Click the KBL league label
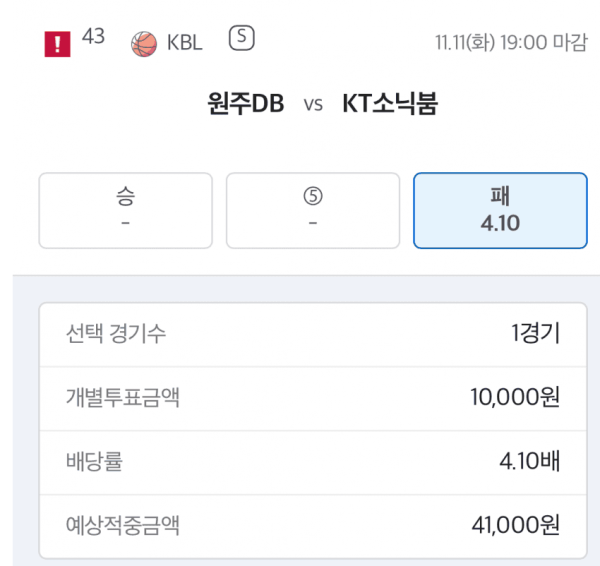Viewport: 600px width, 566px height. tap(185, 44)
